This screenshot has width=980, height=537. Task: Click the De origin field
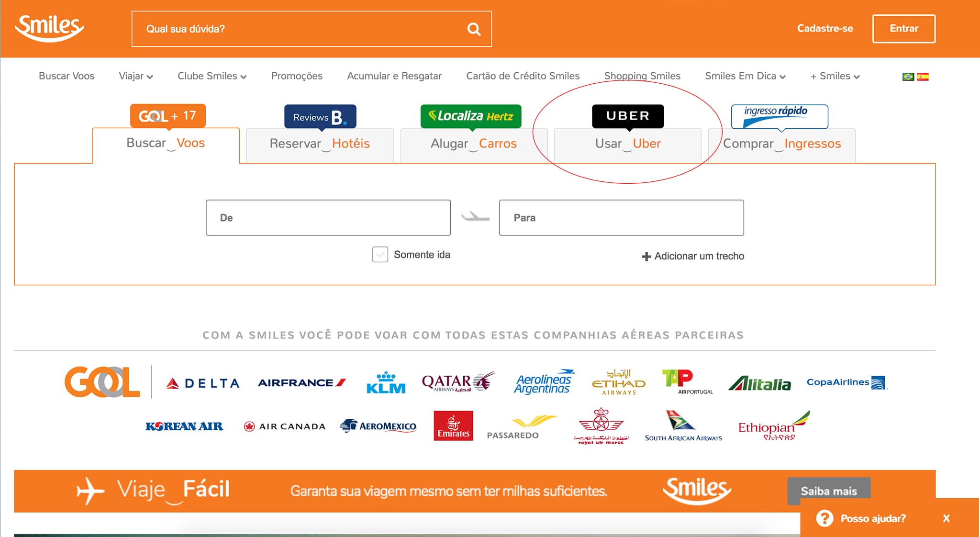click(x=328, y=218)
